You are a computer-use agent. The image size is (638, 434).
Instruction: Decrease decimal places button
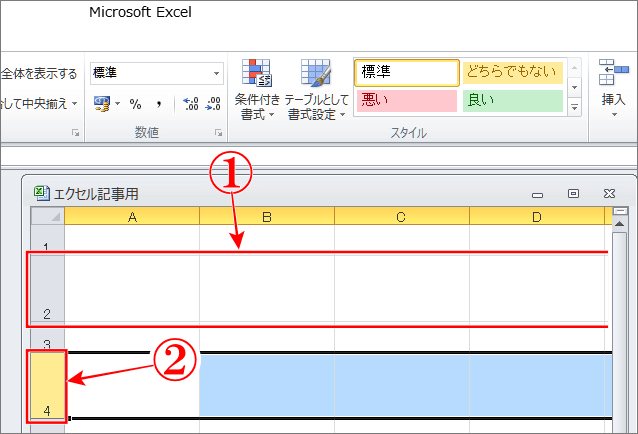213,104
